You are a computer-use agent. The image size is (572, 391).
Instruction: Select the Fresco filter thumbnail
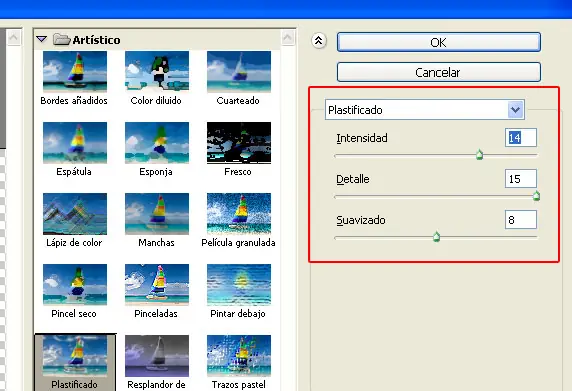(239, 143)
